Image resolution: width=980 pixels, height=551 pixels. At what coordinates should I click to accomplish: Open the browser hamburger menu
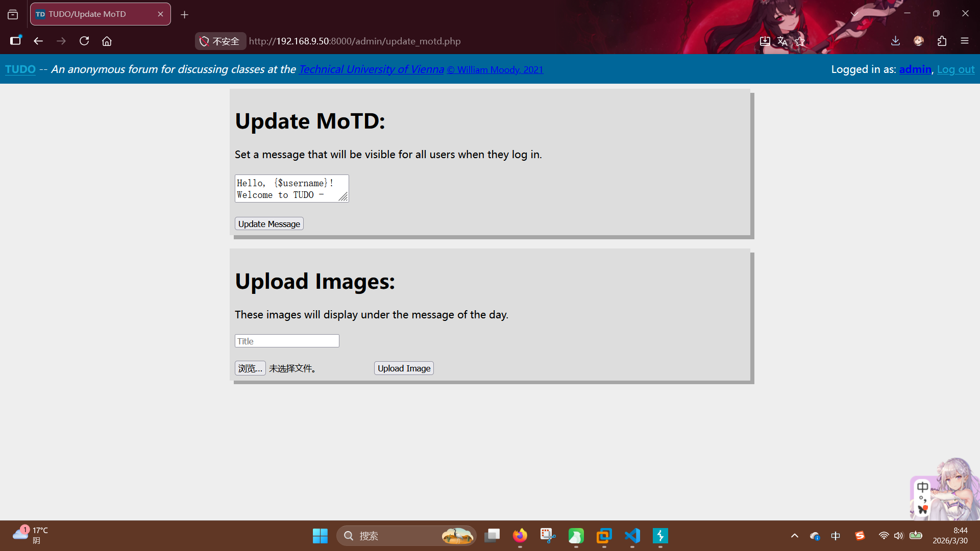click(964, 41)
